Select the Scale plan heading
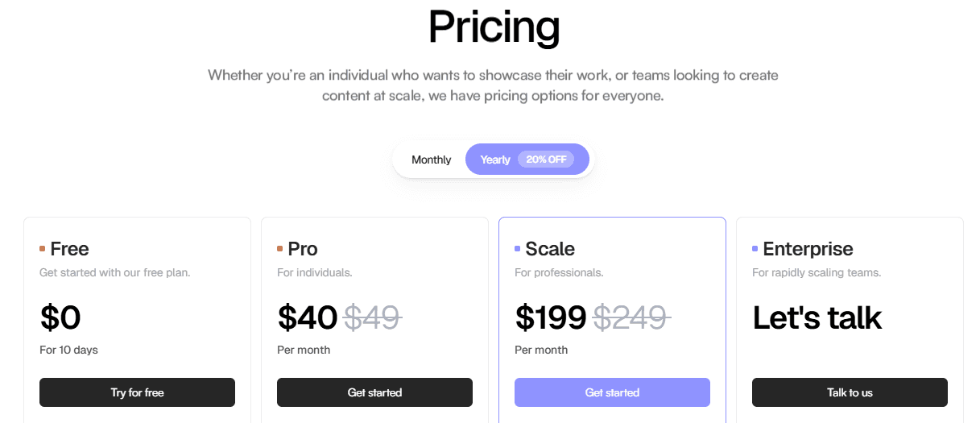The image size is (980, 423). coord(550,249)
